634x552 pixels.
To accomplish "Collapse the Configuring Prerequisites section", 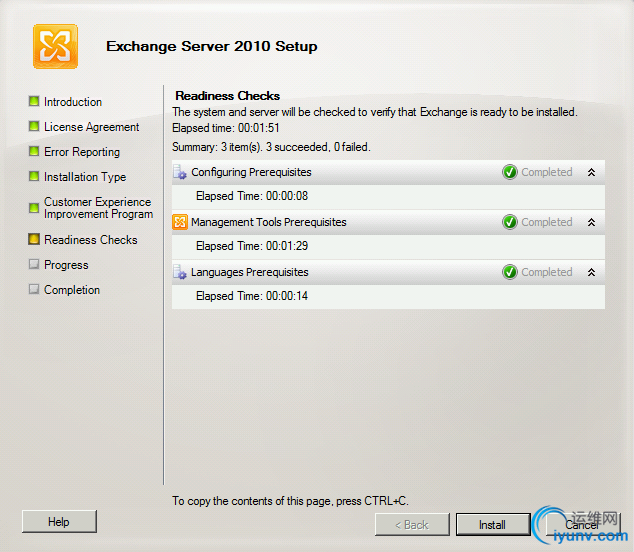I will tap(591, 172).
